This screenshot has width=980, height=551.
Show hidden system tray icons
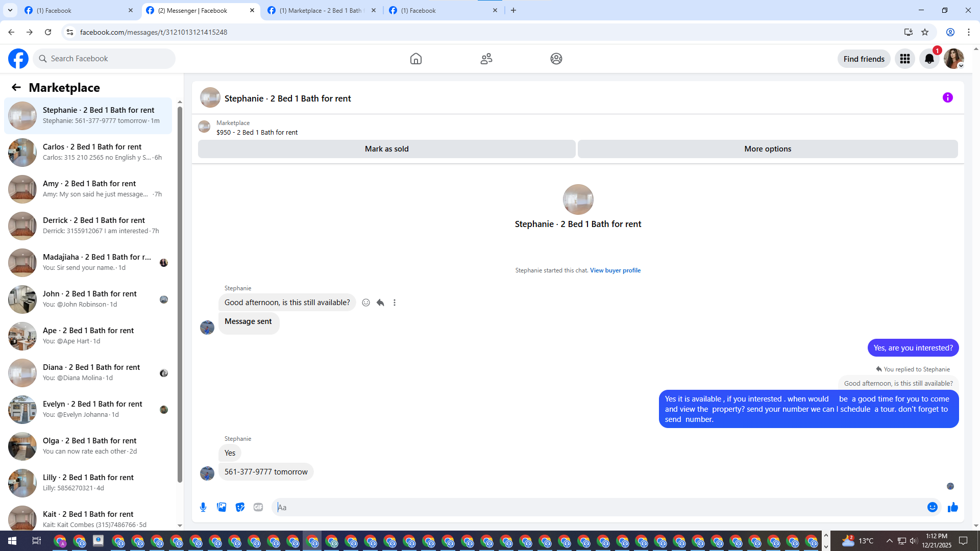(889, 541)
